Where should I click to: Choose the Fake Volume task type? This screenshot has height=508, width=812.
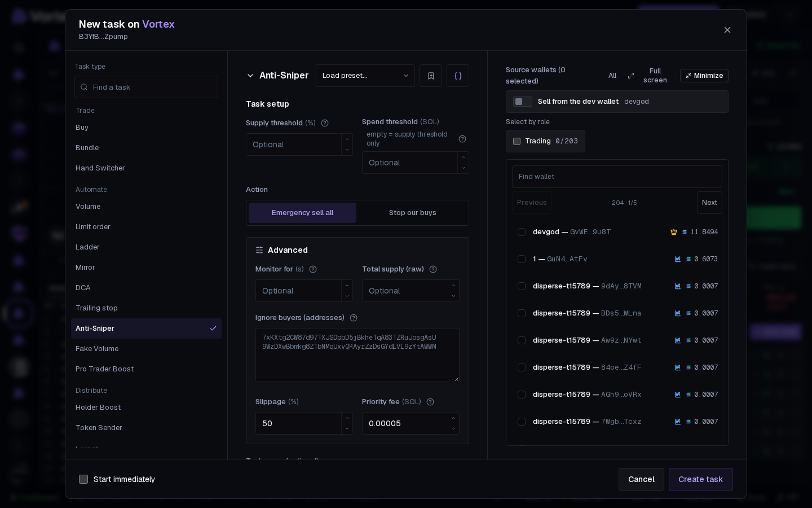(x=147, y=349)
